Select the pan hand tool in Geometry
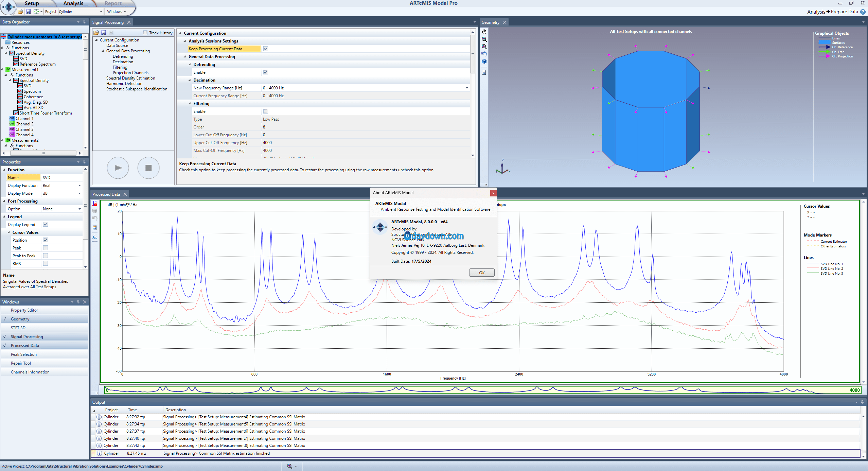868x471 pixels. 484,32
